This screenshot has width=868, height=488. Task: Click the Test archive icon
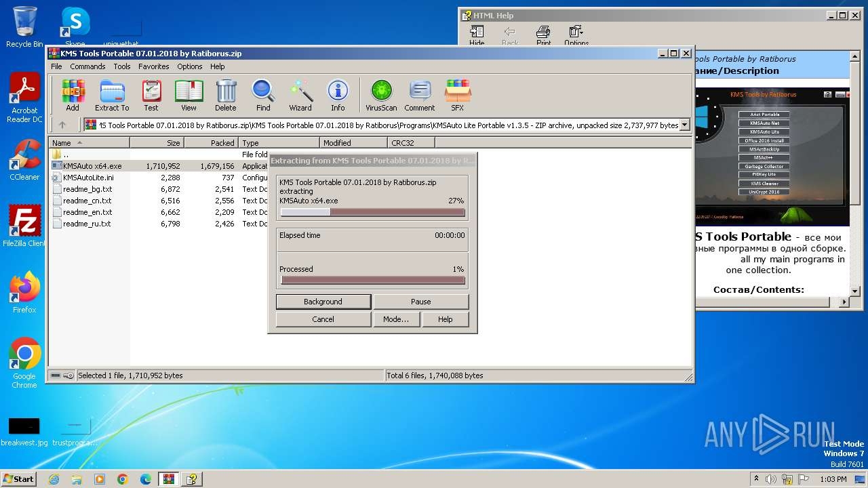click(151, 95)
